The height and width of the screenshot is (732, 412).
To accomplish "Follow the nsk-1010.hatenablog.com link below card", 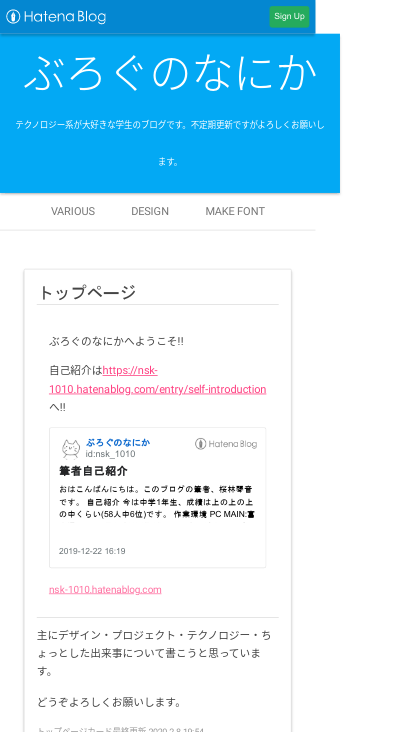I will [x=105, y=590].
